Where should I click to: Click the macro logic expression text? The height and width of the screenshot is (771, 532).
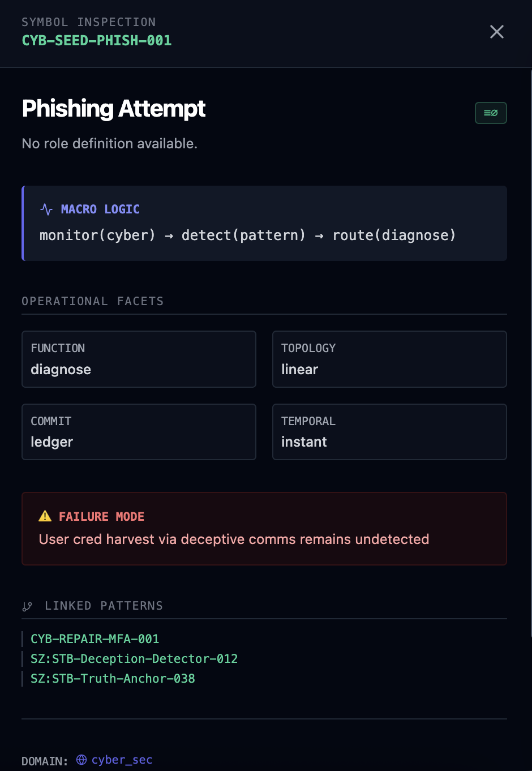(x=247, y=235)
